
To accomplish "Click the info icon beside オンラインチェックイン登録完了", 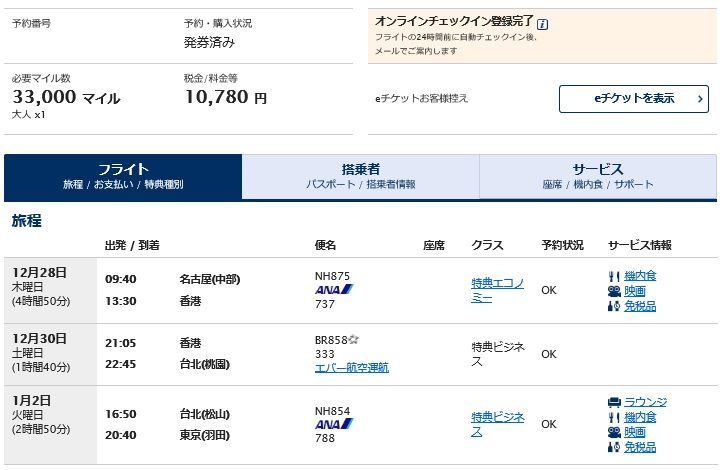I will coord(543,22).
